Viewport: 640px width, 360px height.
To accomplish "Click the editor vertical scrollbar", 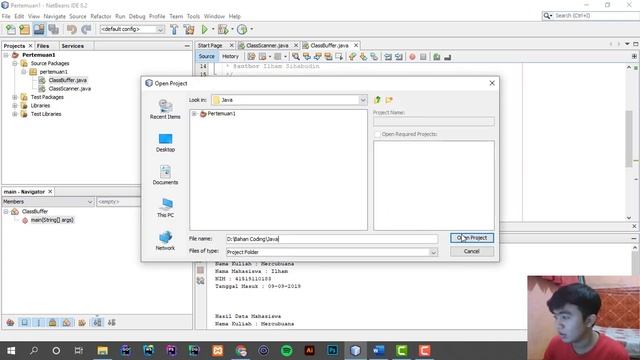I will [x=629, y=139].
